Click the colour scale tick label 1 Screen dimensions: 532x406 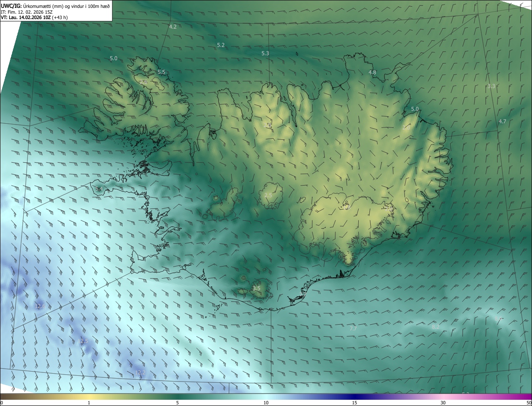pyautogui.click(x=89, y=403)
